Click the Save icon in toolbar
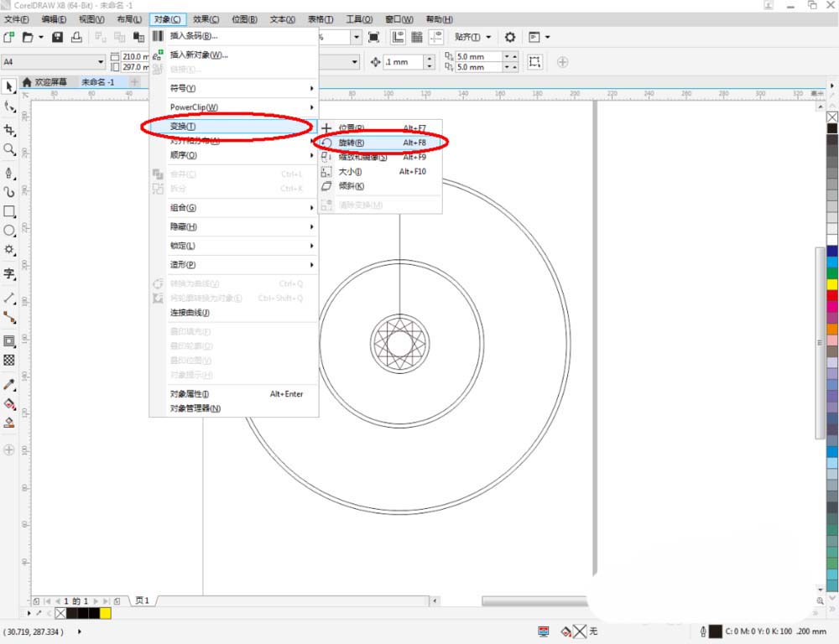Screen dimensions: 839x644 coord(57,37)
